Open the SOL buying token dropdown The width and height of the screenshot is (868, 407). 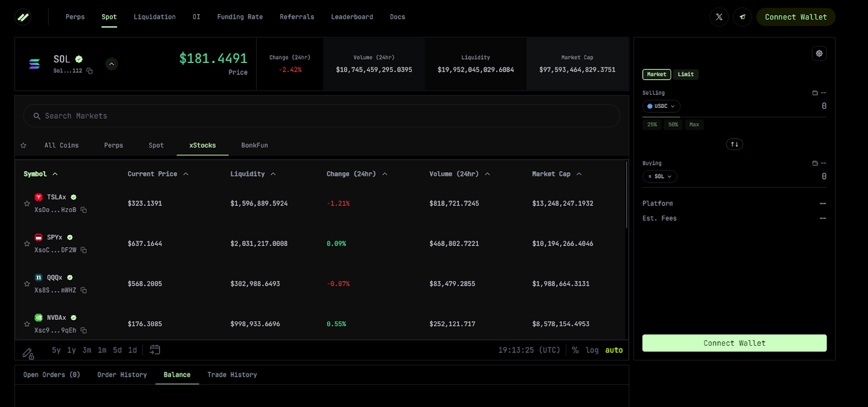coord(660,177)
